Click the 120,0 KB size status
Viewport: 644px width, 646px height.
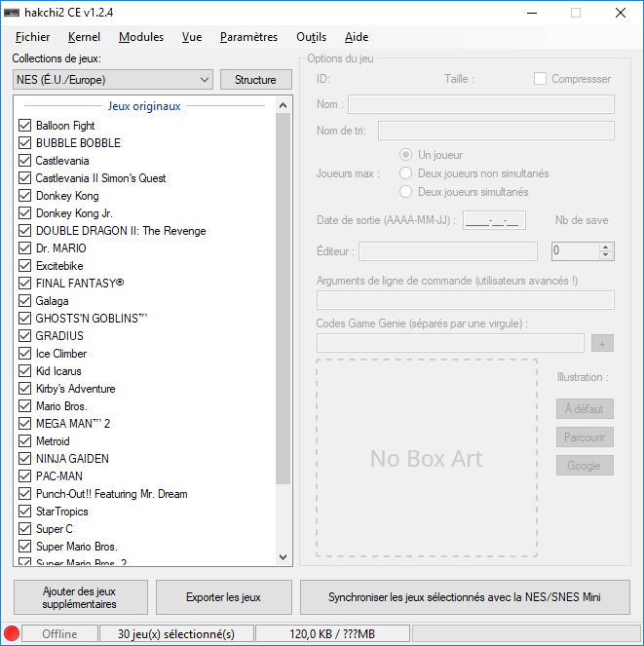pos(332,633)
